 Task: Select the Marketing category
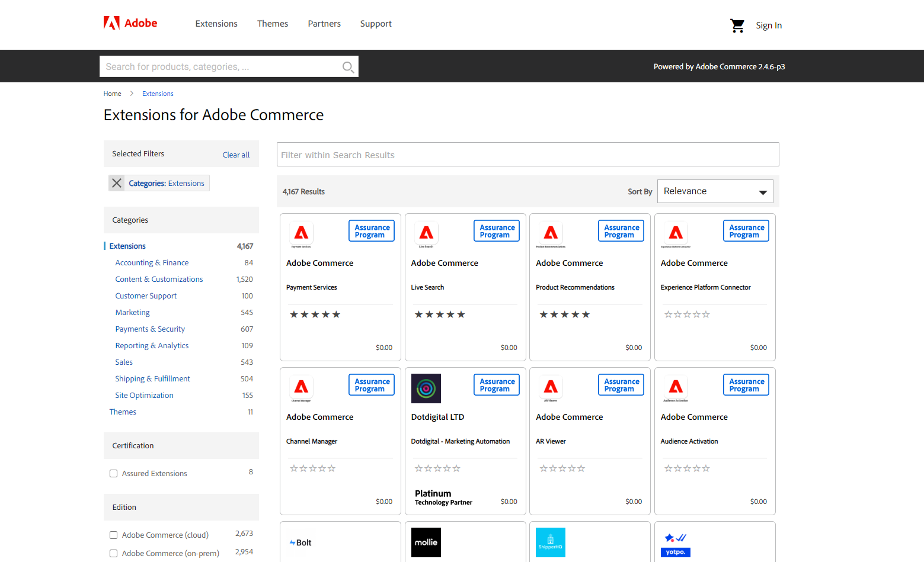(x=132, y=312)
